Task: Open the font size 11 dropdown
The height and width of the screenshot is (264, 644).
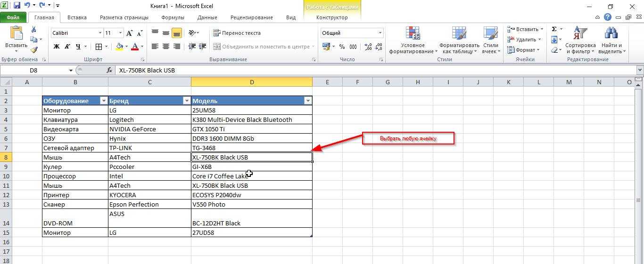Action: [x=121, y=33]
